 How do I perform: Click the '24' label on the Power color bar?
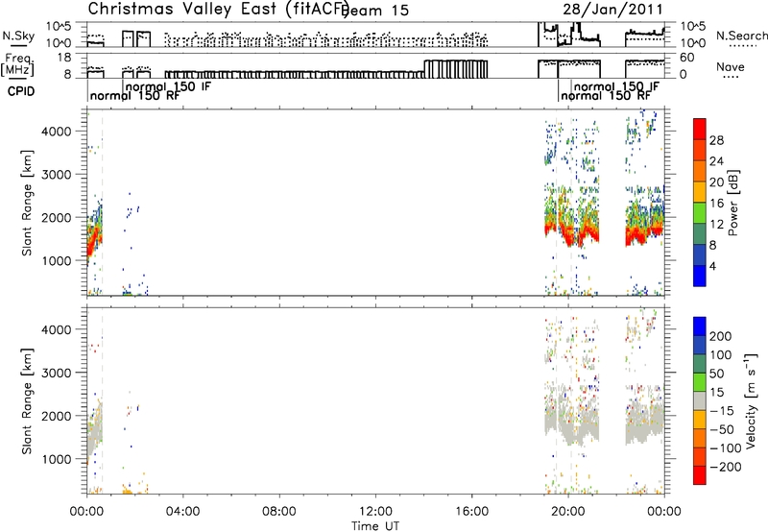point(716,161)
